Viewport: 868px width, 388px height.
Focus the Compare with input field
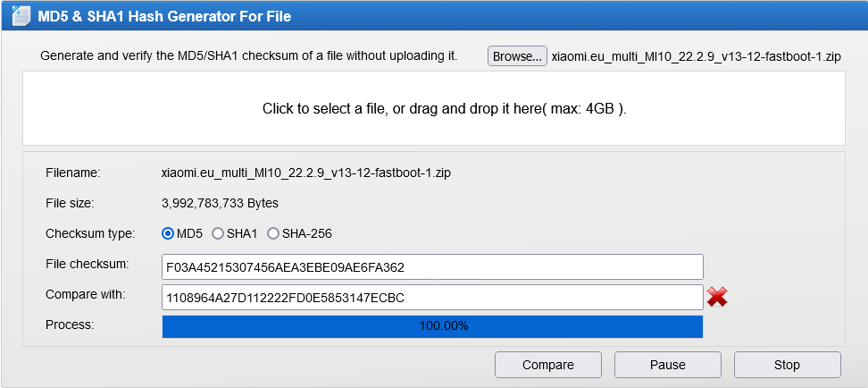(432, 298)
